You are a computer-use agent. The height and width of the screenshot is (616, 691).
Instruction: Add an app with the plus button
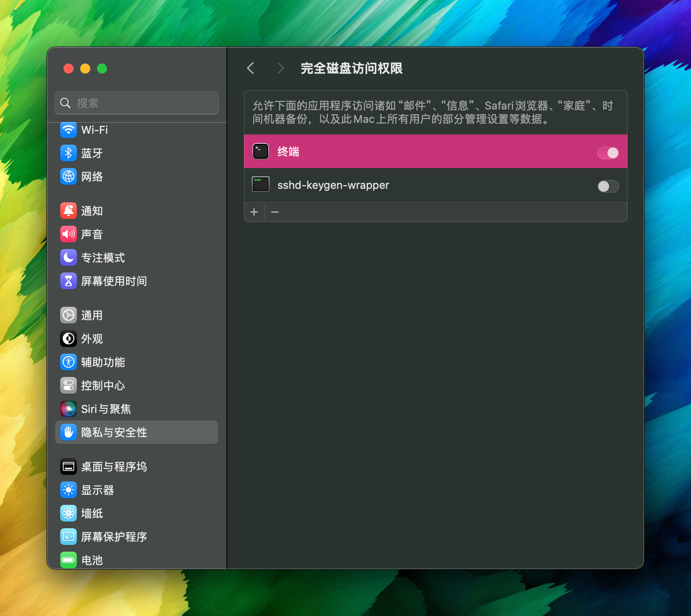coord(254,212)
